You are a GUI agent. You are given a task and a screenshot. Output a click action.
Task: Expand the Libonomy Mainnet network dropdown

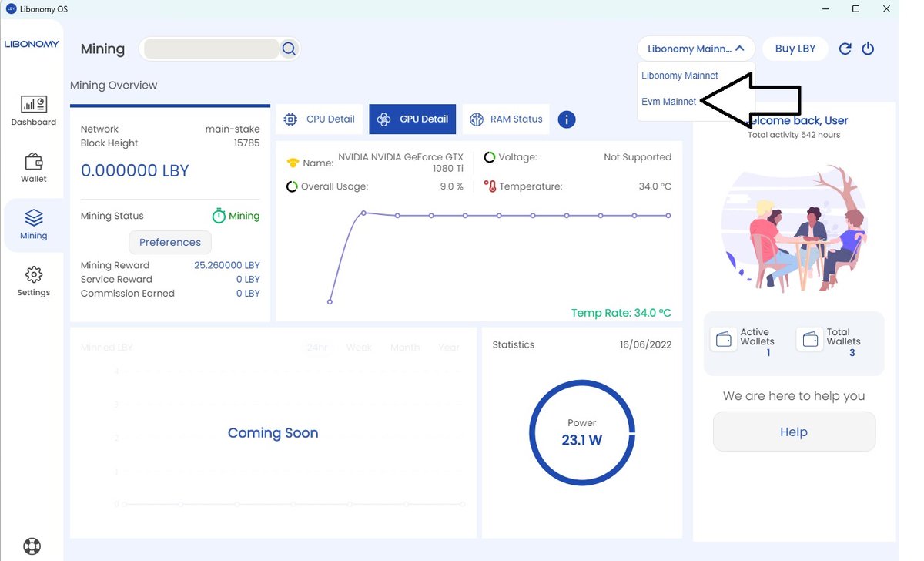click(x=696, y=49)
